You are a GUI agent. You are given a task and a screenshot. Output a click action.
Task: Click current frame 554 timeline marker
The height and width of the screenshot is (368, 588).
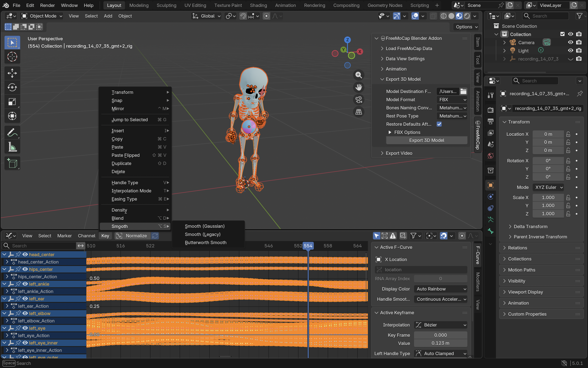click(x=308, y=246)
